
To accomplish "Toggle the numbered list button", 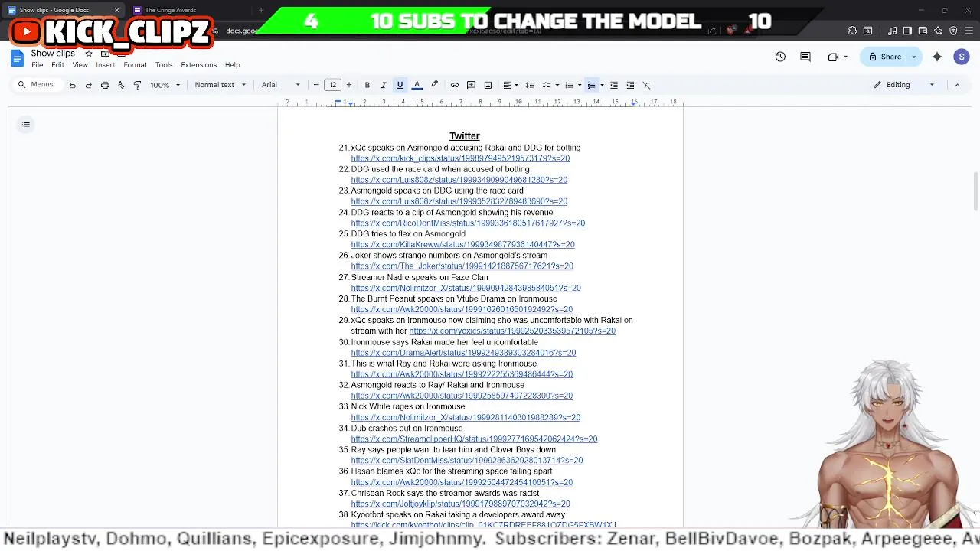I will point(591,85).
